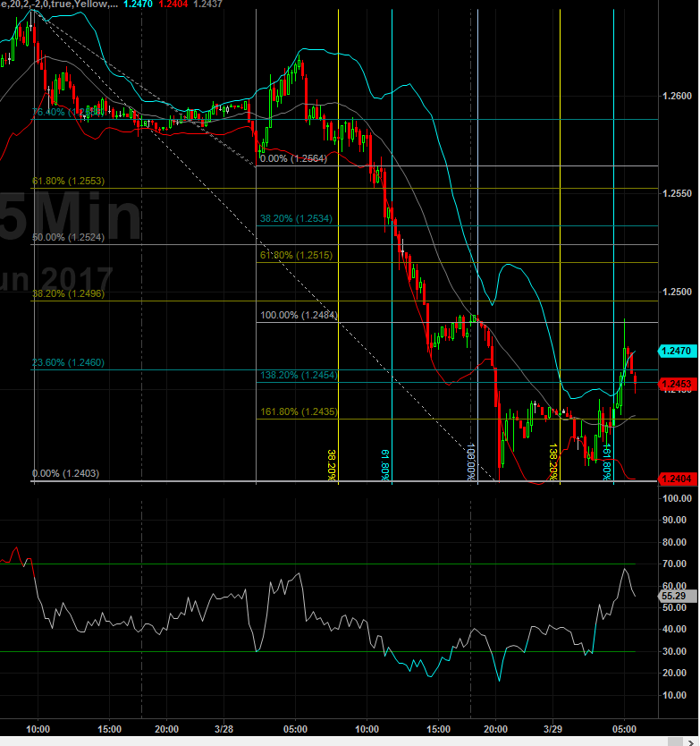Click the indicator parameters text at top
Screen dimensions: 700x746
click(x=58, y=4)
